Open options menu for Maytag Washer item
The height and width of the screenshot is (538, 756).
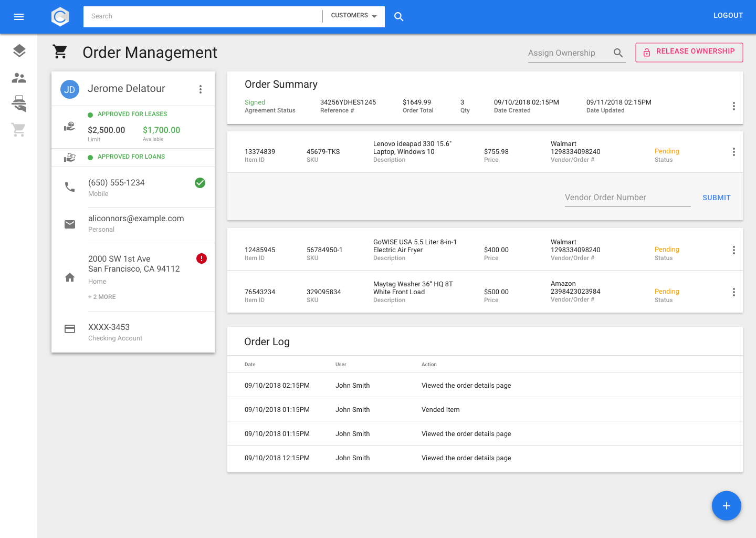click(x=733, y=292)
